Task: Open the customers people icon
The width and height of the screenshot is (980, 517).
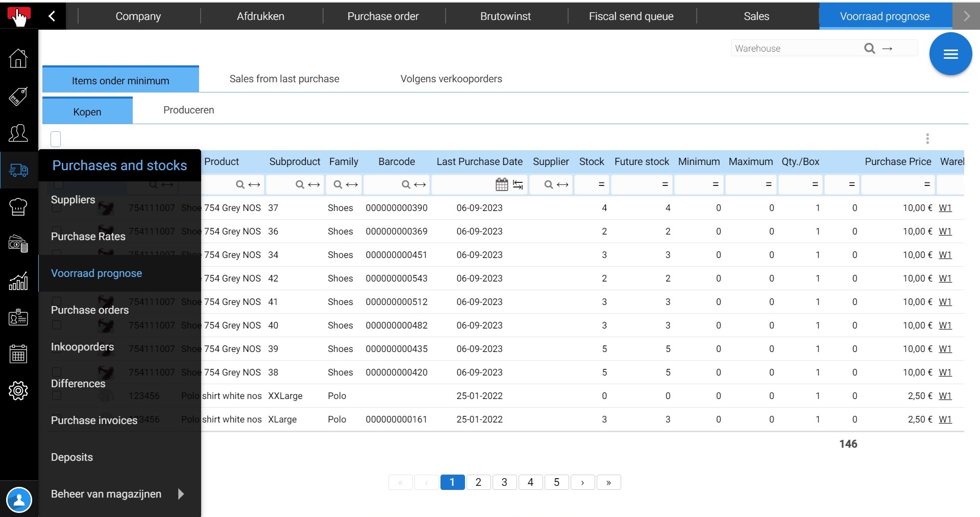Action: [18, 133]
